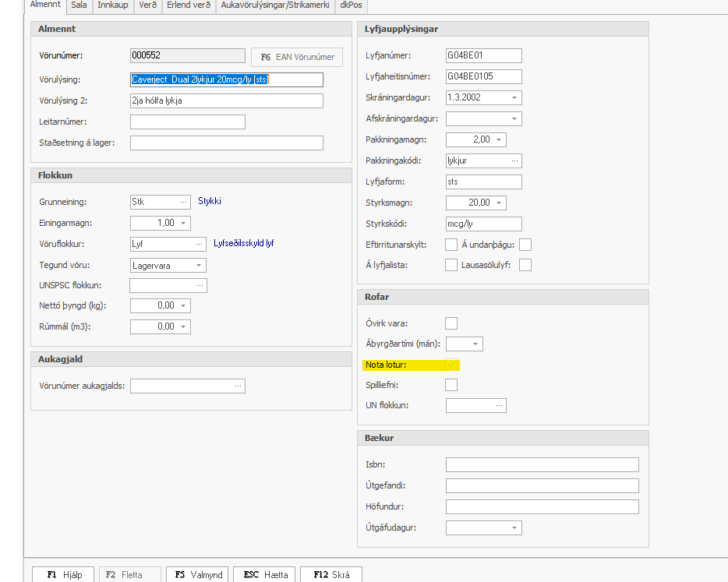728x582 pixels.
Task: Toggle the Eftirritunarskylt checkbox
Action: (x=451, y=245)
